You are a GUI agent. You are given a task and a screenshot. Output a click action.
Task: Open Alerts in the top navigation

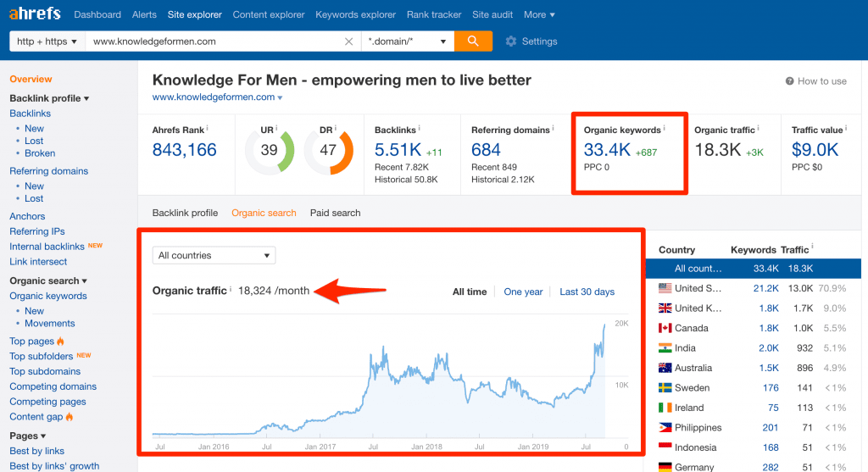144,14
